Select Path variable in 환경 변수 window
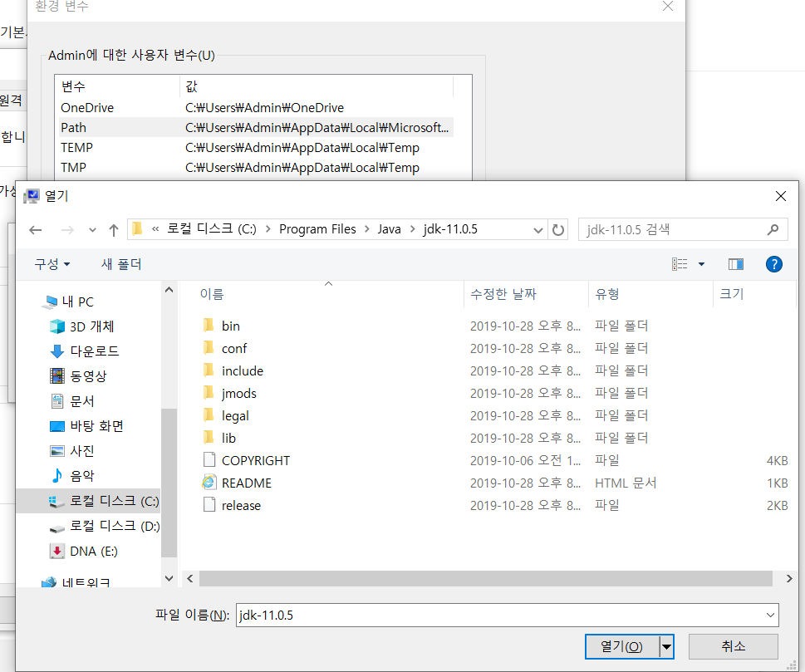 [x=256, y=127]
